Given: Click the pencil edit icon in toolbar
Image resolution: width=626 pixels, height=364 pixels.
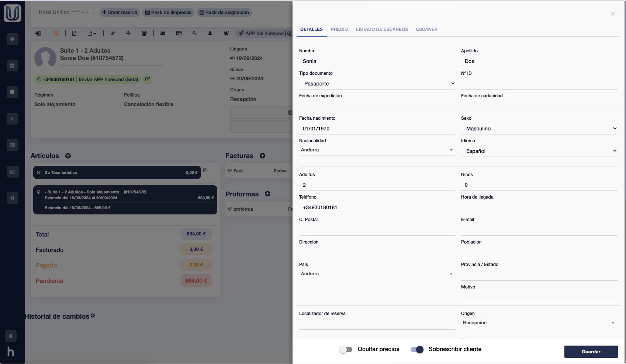Looking at the screenshot, I should pyautogui.click(x=113, y=34).
